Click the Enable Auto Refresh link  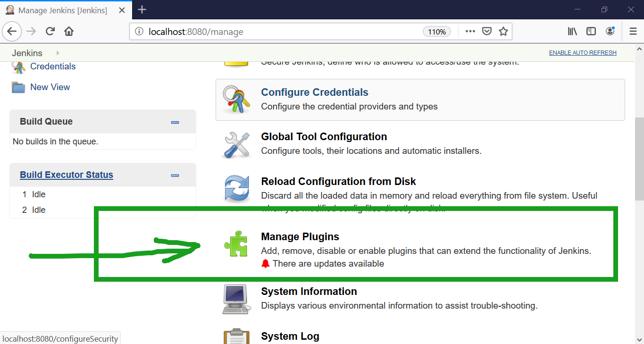(583, 53)
